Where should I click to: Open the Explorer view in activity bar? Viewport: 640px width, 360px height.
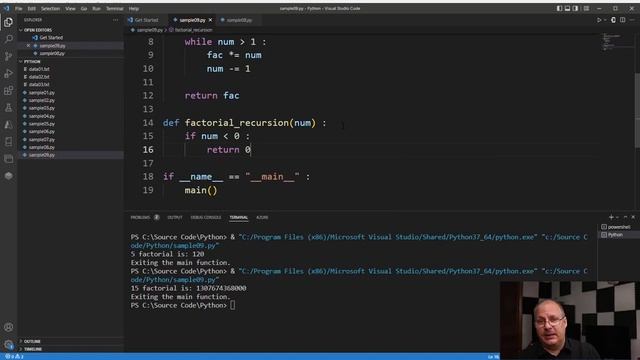click(8, 22)
